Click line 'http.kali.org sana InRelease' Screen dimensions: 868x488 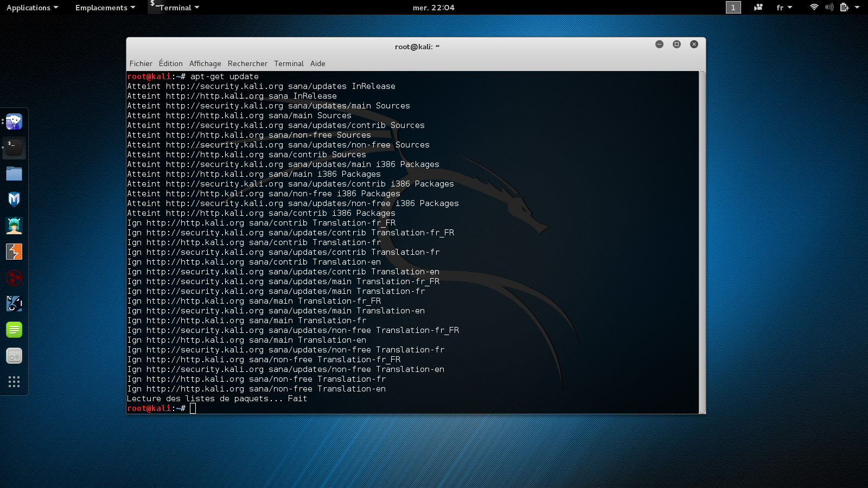[232, 96]
